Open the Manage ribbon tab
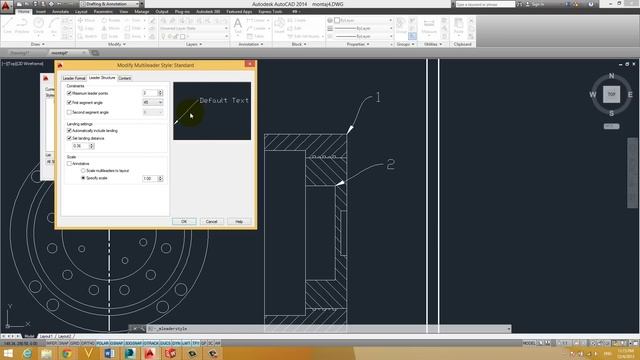 click(x=142, y=11)
